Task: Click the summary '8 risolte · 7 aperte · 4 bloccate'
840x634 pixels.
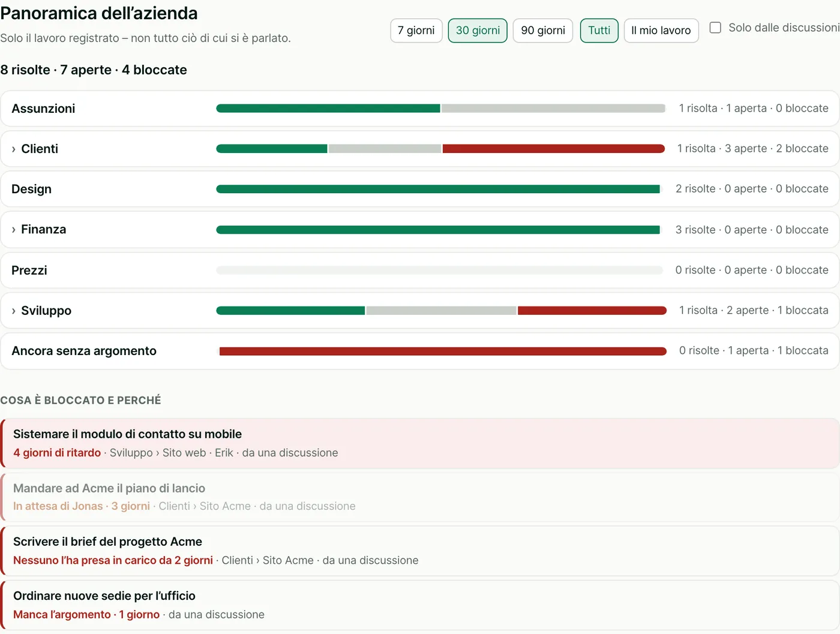Action: (x=94, y=70)
